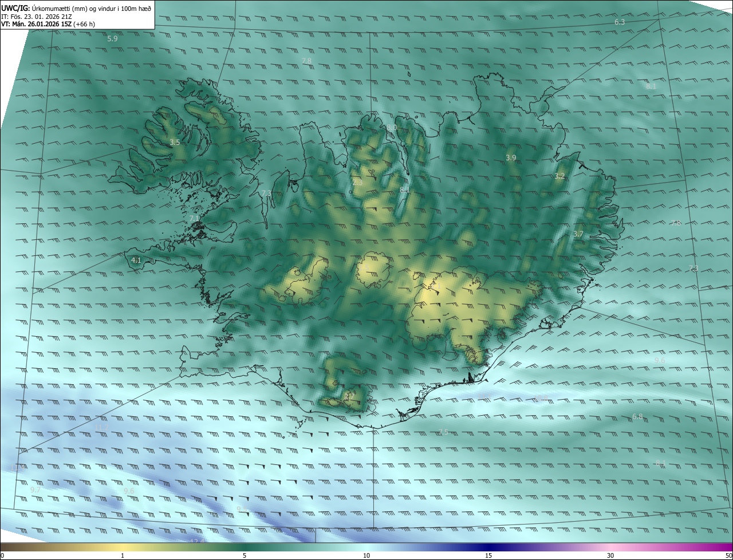The width and height of the screenshot is (733, 560).
Task: Click the 4.1 value label
Action: tap(136, 260)
